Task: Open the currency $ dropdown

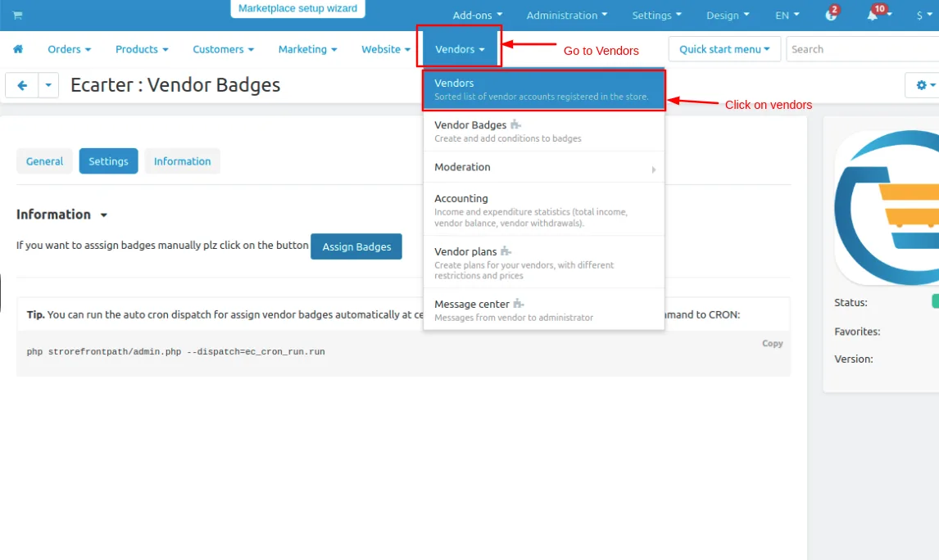Action: [924, 15]
